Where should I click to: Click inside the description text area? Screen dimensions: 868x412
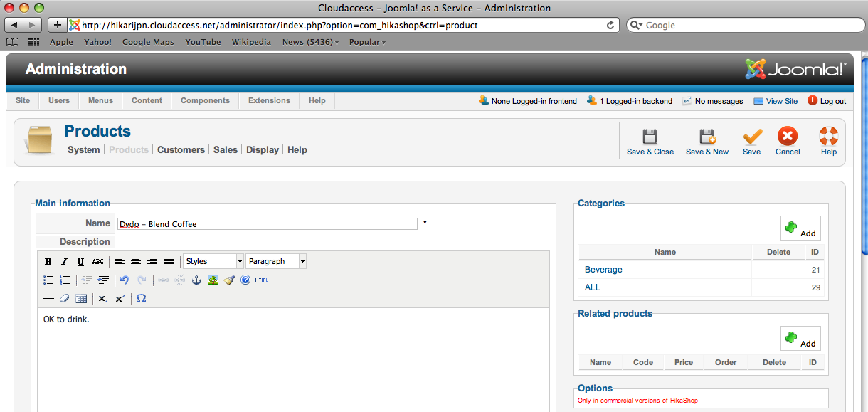pos(293,359)
